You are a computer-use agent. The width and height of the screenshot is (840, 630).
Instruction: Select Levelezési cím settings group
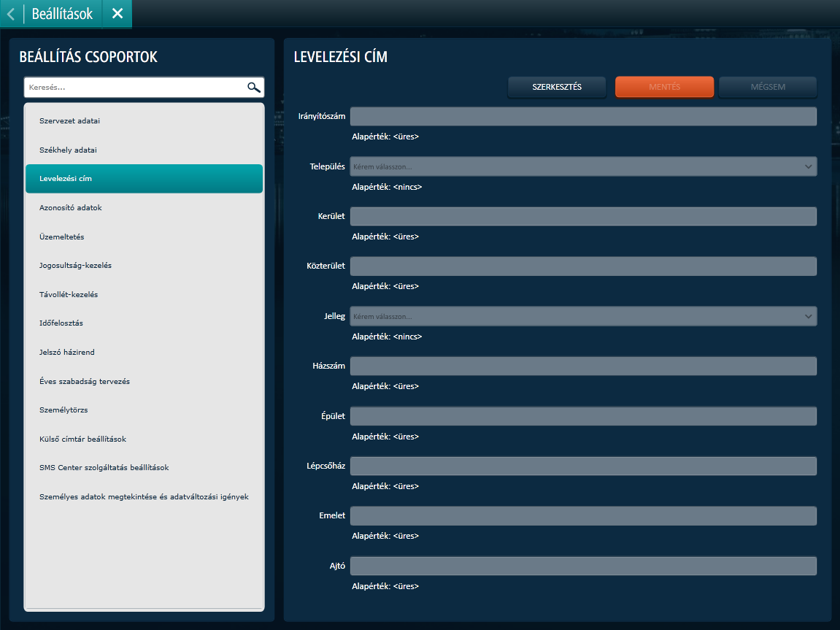[x=144, y=178]
